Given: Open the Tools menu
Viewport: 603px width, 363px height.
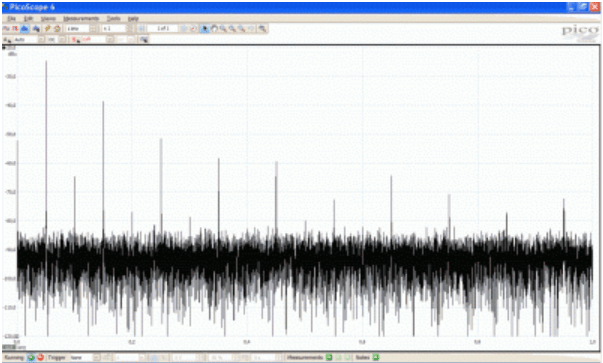Looking at the screenshot, I should tap(113, 18).
